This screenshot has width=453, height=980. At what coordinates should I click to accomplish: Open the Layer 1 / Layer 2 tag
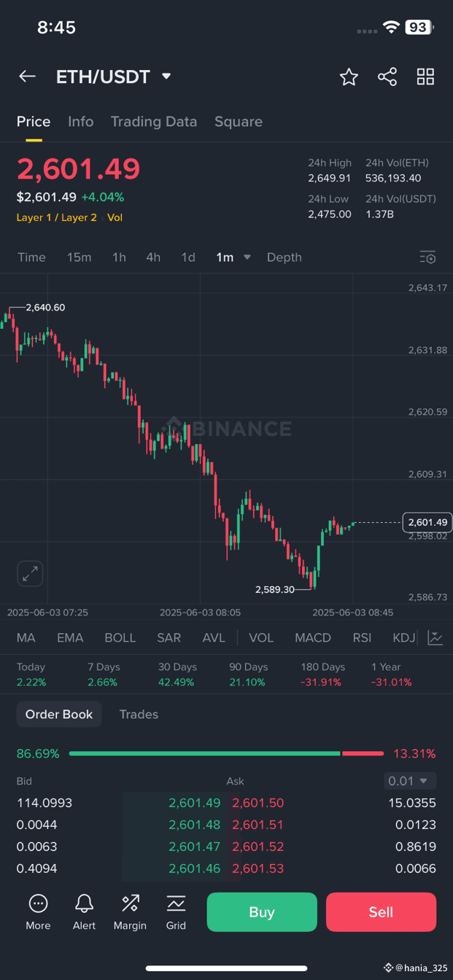click(57, 217)
